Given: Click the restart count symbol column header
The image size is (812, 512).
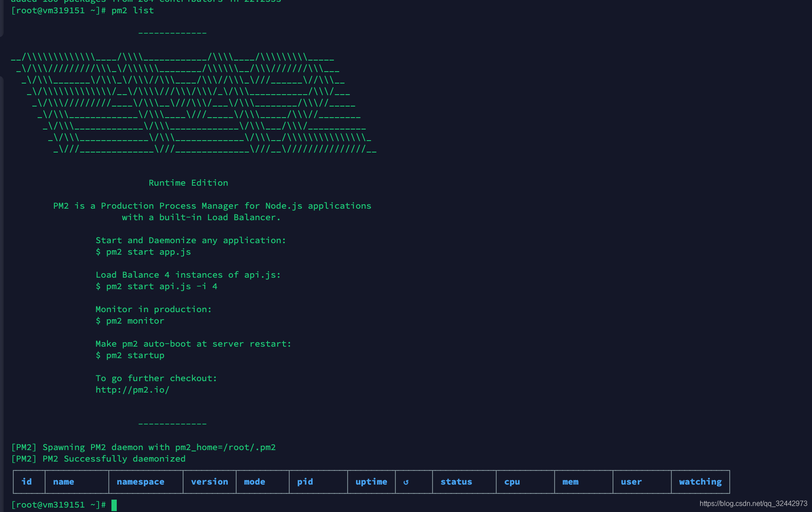Looking at the screenshot, I should pos(406,482).
